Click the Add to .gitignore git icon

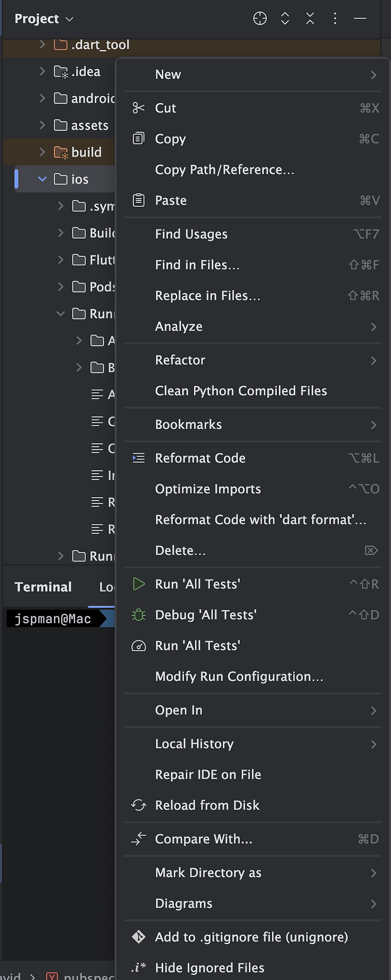tap(139, 937)
